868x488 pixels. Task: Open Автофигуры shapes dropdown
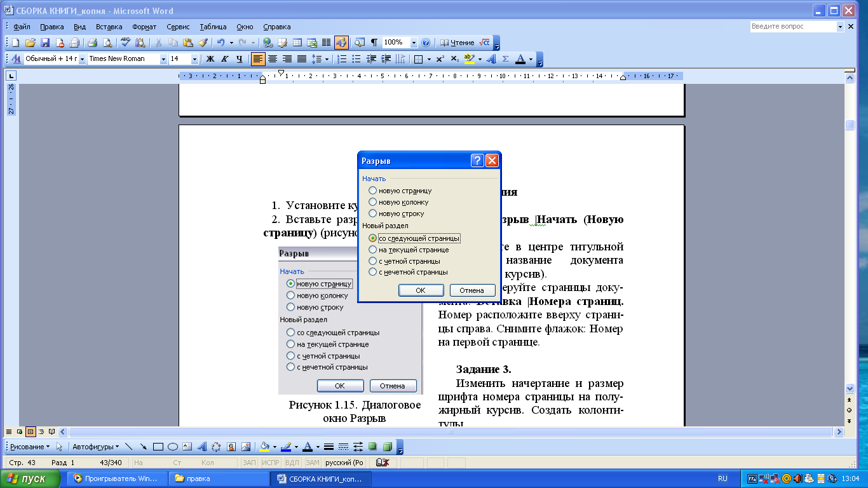click(95, 447)
